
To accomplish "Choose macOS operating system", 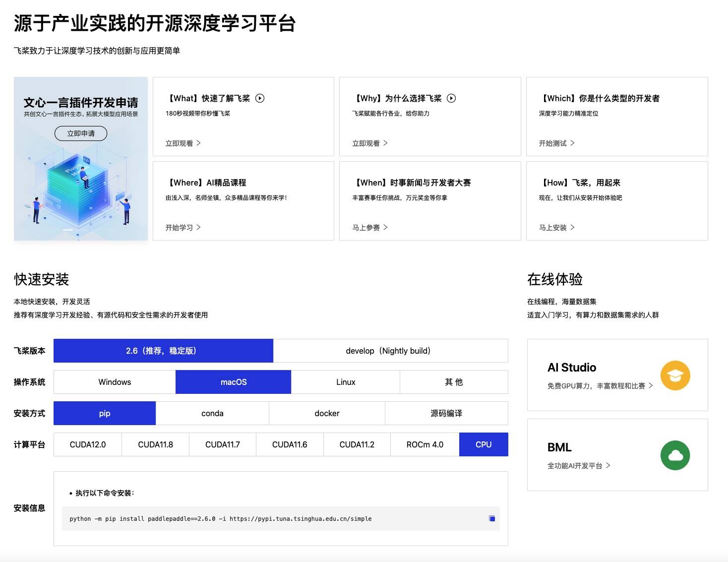I will pyautogui.click(x=234, y=382).
